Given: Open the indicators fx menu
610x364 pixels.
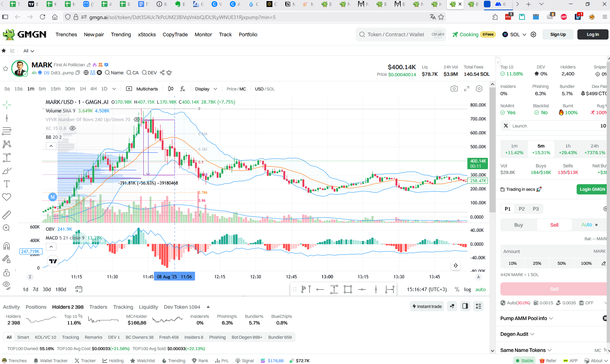Looking at the screenshot, I should (x=183, y=89).
